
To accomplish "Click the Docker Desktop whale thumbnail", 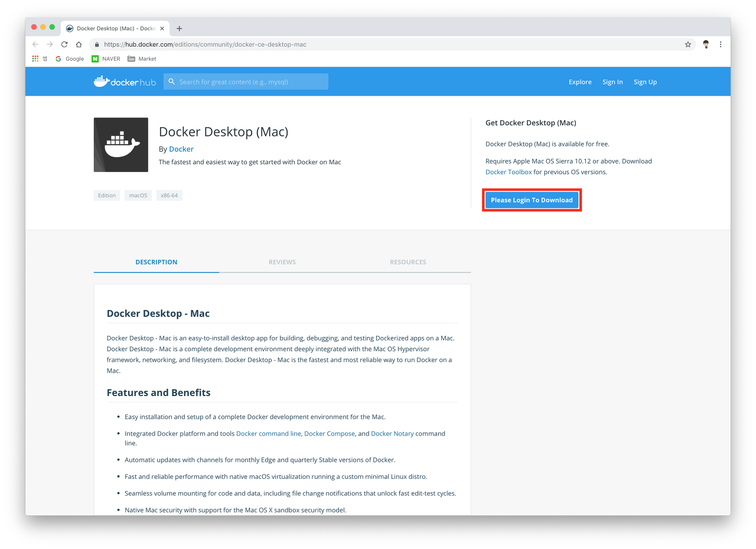I will point(121,145).
